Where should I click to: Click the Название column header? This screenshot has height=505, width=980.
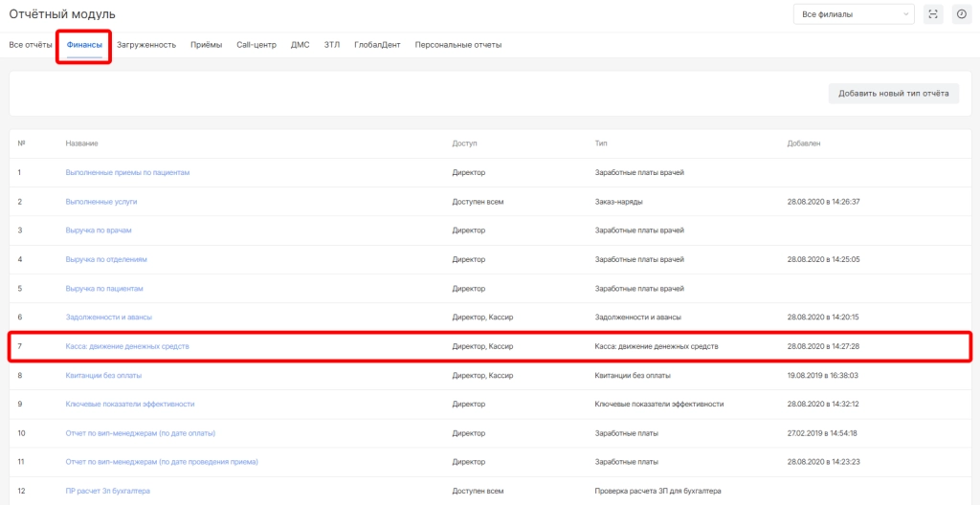[x=82, y=143]
